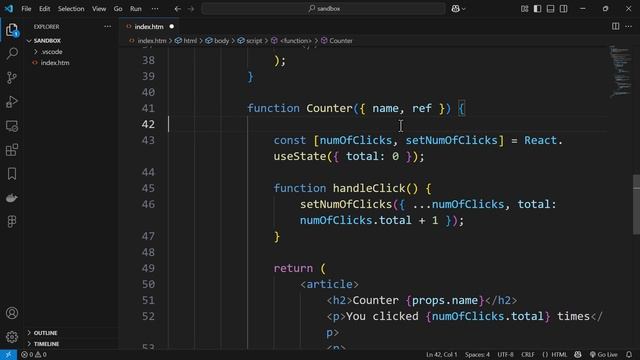The image size is (640, 360).
Task: Click <function> breadcrumb
Action: click(296, 41)
